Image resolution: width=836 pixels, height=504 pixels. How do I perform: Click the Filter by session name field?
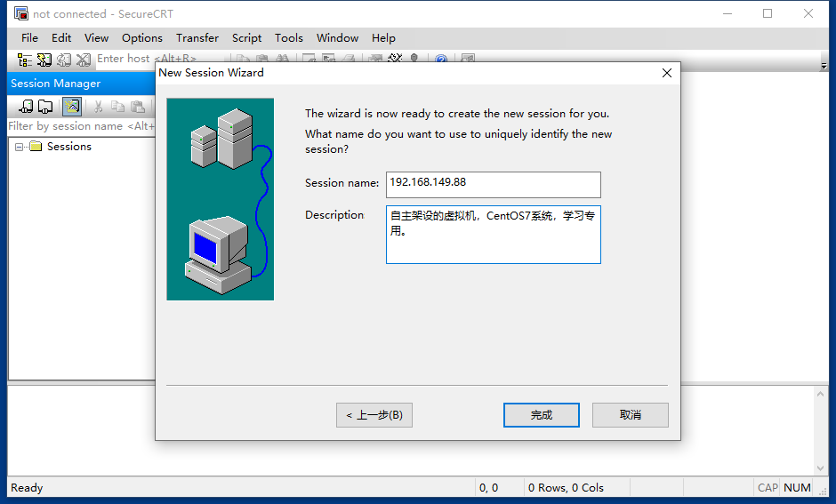pyautogui.click(x=81, y=126)
